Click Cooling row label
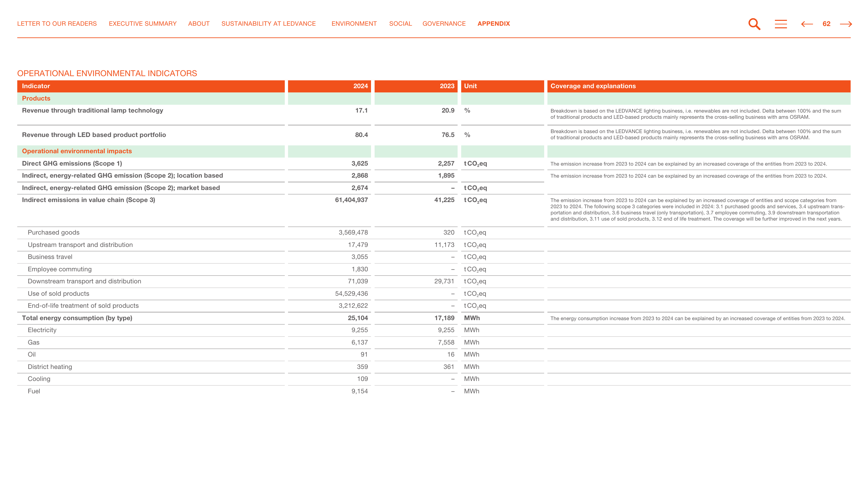 tap(39, 379)
